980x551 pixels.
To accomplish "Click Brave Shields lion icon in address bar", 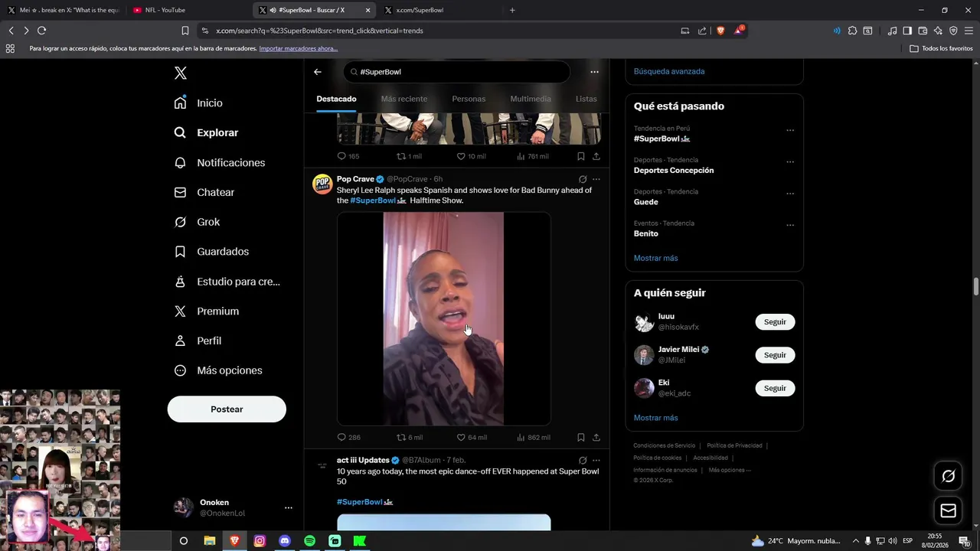I will pos(720,31).
